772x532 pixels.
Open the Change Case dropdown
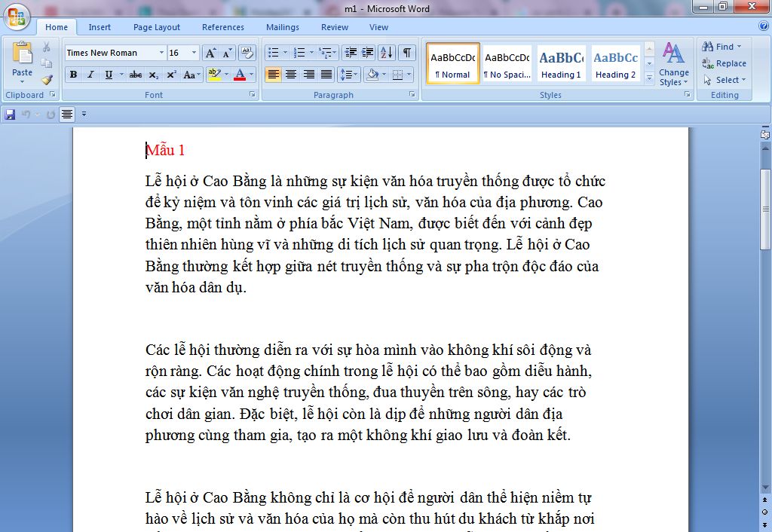pyautogui.click(x=191, y=75)
